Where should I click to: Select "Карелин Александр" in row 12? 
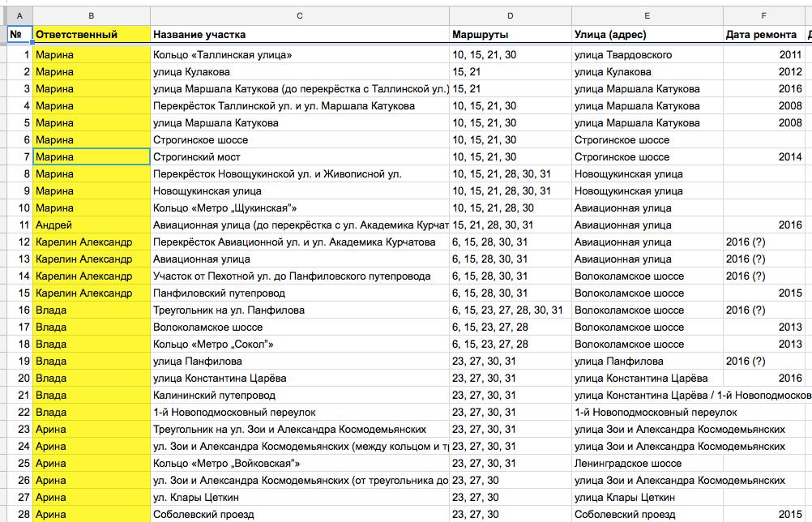[x=91, y=242]
